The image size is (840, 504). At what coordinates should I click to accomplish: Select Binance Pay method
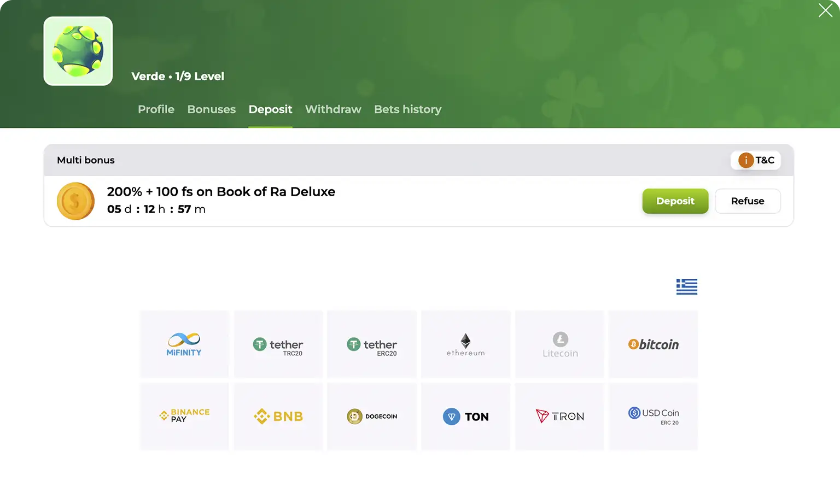tap(184, 417)
